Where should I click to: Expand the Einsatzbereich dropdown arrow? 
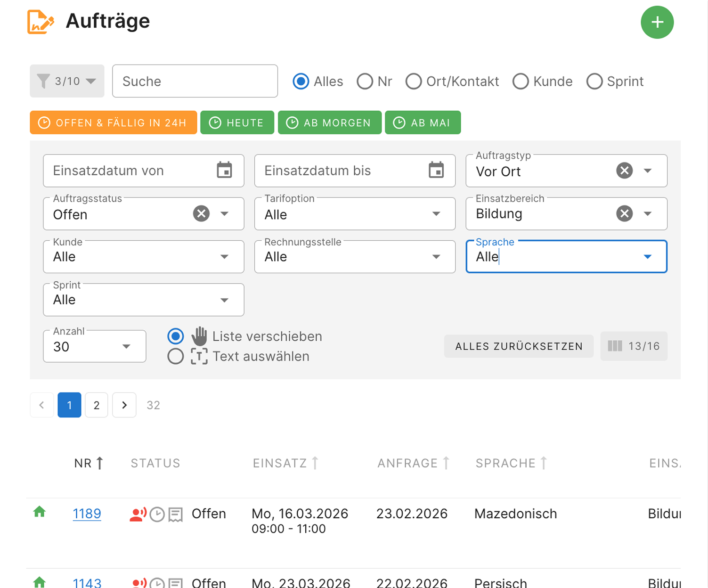[648, 213]
